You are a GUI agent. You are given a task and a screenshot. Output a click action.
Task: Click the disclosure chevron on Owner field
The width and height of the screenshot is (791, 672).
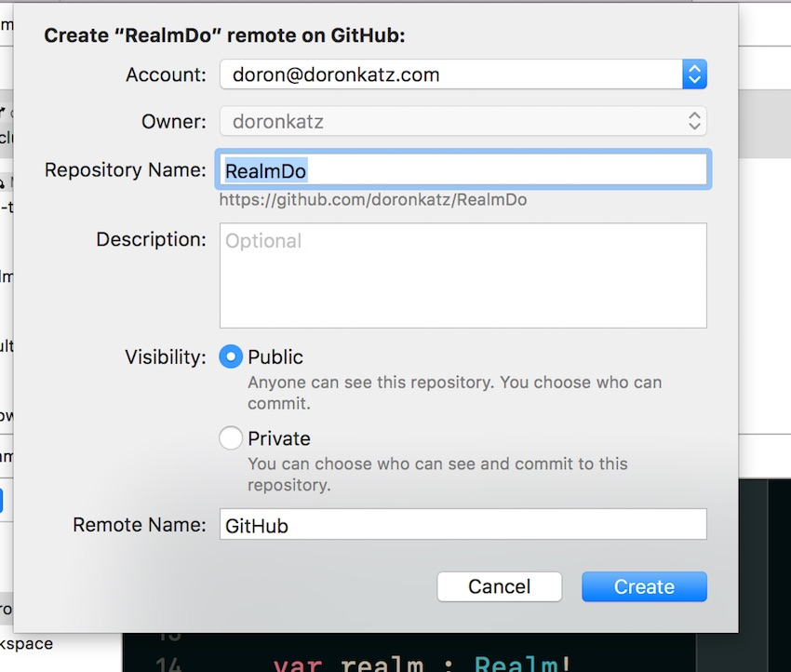pos(694,121)
